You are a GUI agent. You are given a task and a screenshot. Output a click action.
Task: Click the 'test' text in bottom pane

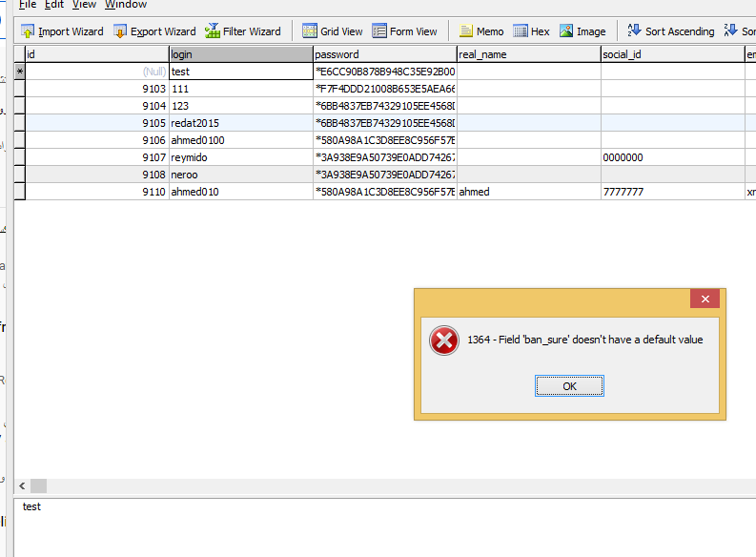(x=31, y=506)
